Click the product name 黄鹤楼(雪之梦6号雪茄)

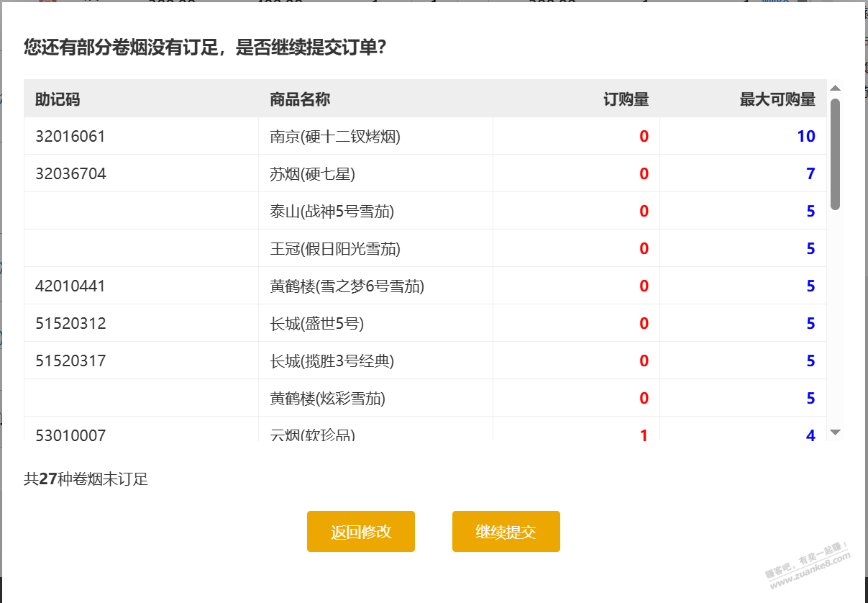[347, 286]
